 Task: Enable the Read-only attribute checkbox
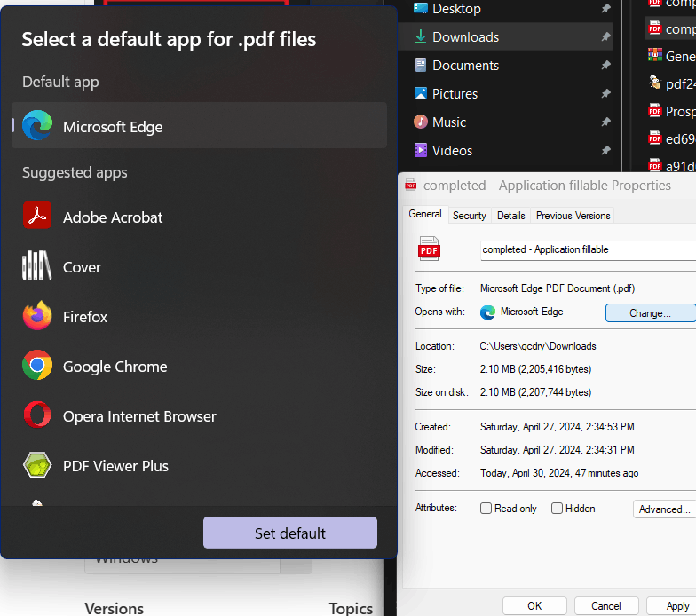pyautogui.click(x=486, y=508)
